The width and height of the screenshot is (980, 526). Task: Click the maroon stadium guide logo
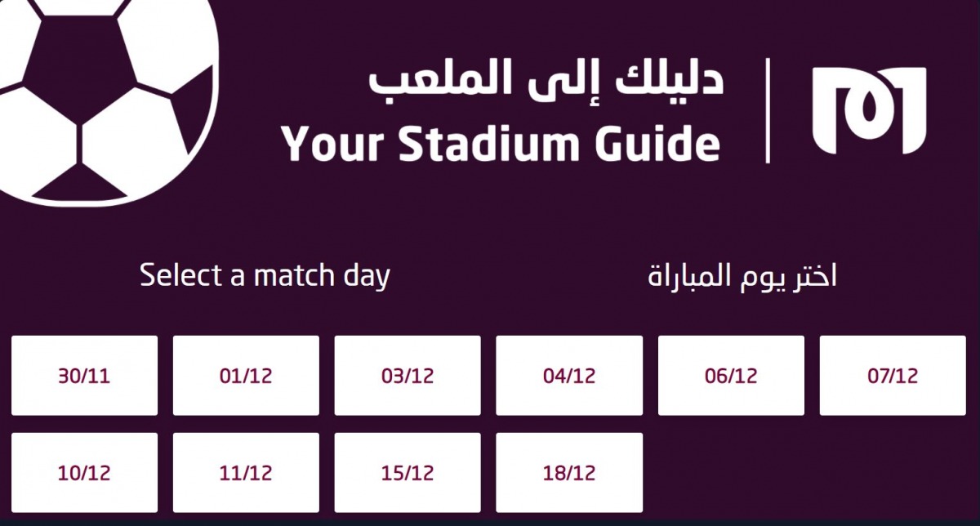(x=869, y=110)
